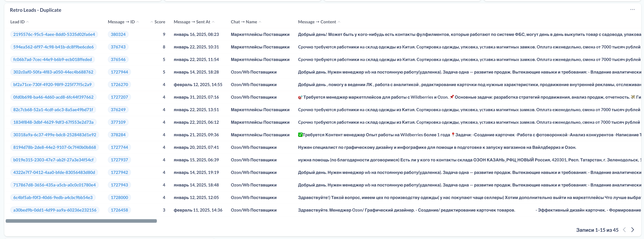Open message ID 1726270

click(x=119, y=85)
